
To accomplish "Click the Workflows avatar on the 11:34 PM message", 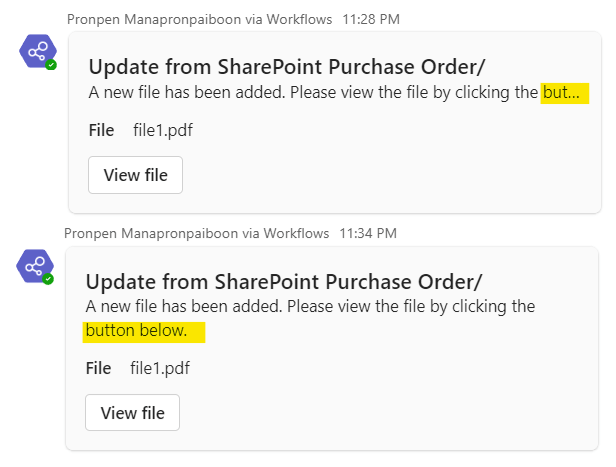I will point(35,266).
